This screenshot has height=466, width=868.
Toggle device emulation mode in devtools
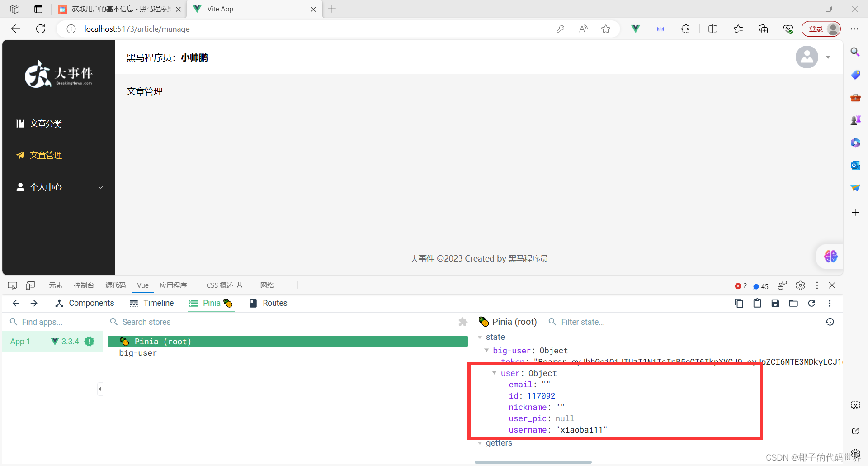pos(31,285)
